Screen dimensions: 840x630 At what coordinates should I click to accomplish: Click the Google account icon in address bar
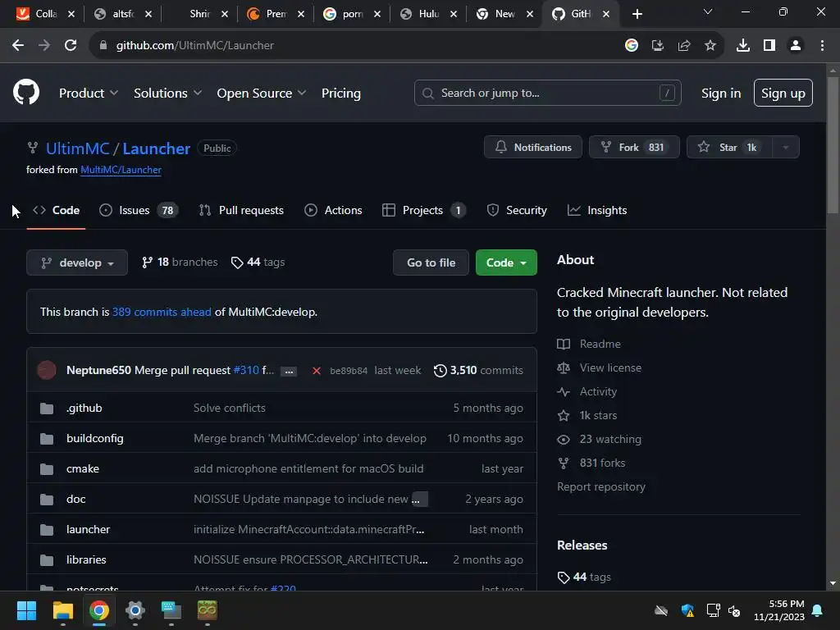632,46
